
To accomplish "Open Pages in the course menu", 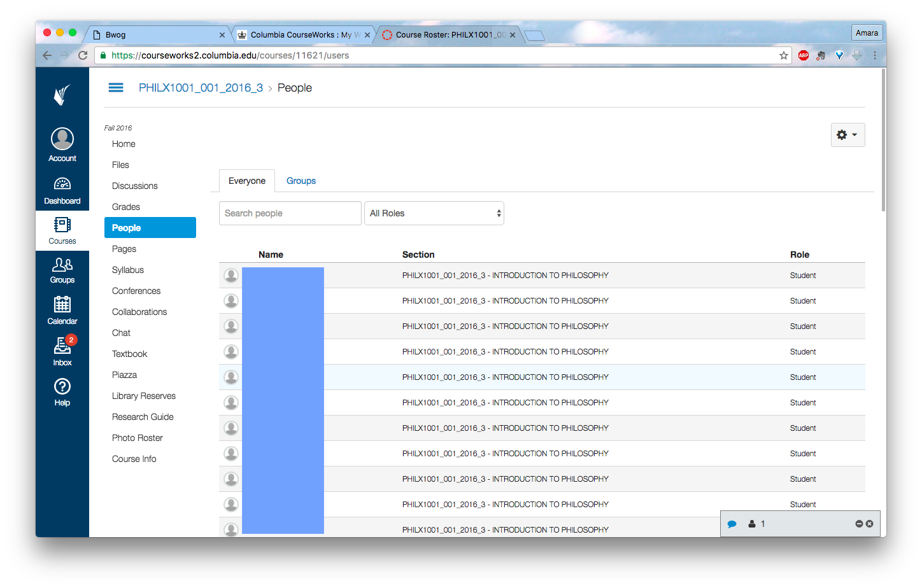I will coord(124,249).
